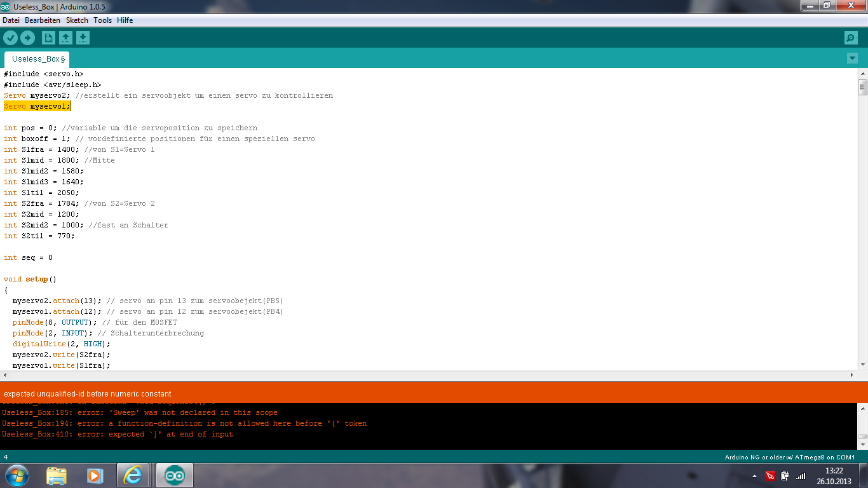Click the 'myservo1.write(S1fra);' line

pos(61,365)
